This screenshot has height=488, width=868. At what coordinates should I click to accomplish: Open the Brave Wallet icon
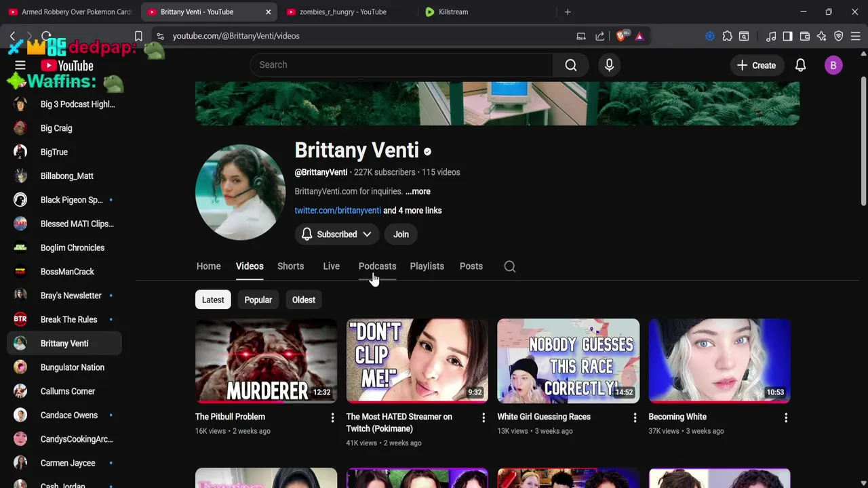[805, 36]
